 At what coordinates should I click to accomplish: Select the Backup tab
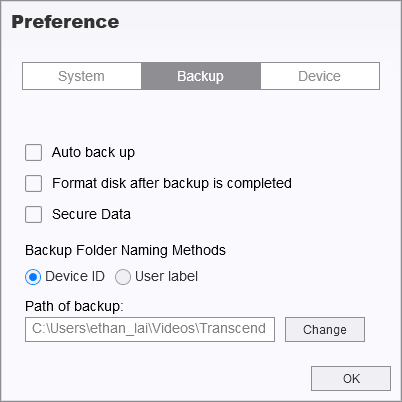(201, 76)
